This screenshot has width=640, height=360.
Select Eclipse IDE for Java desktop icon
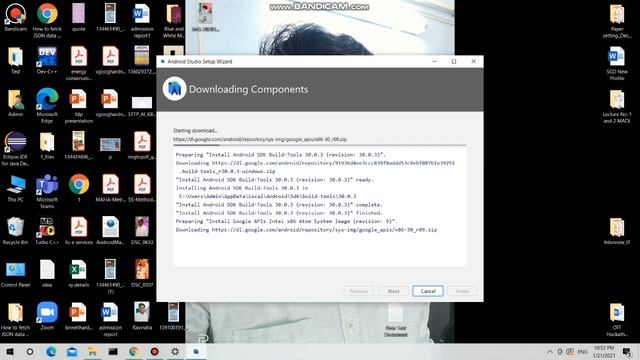click(16, 149)
